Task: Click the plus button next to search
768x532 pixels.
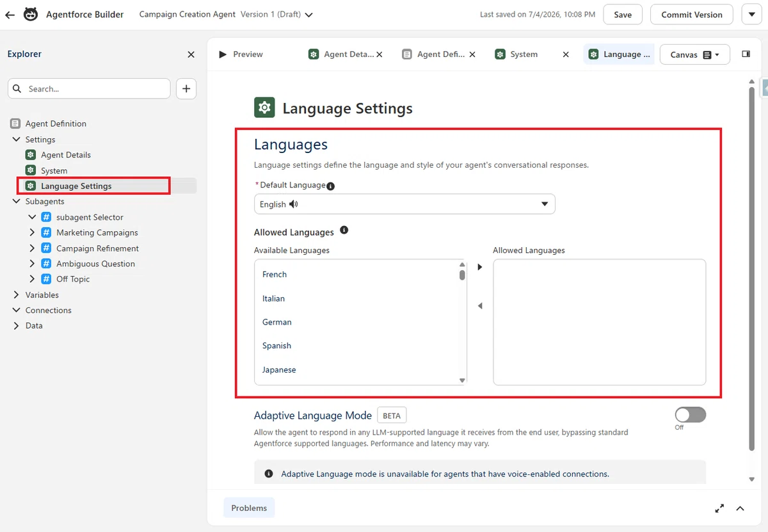Action: (x=186, y=89)
